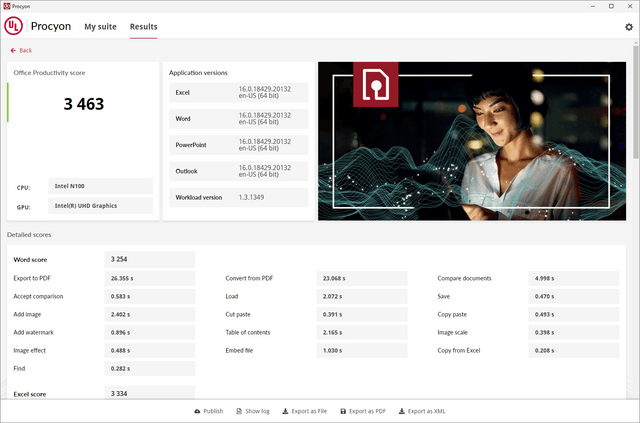Viewport: 640px width, 423px height.
Task: Click the PowerPoint version row
Action: [x=239, y=145]
